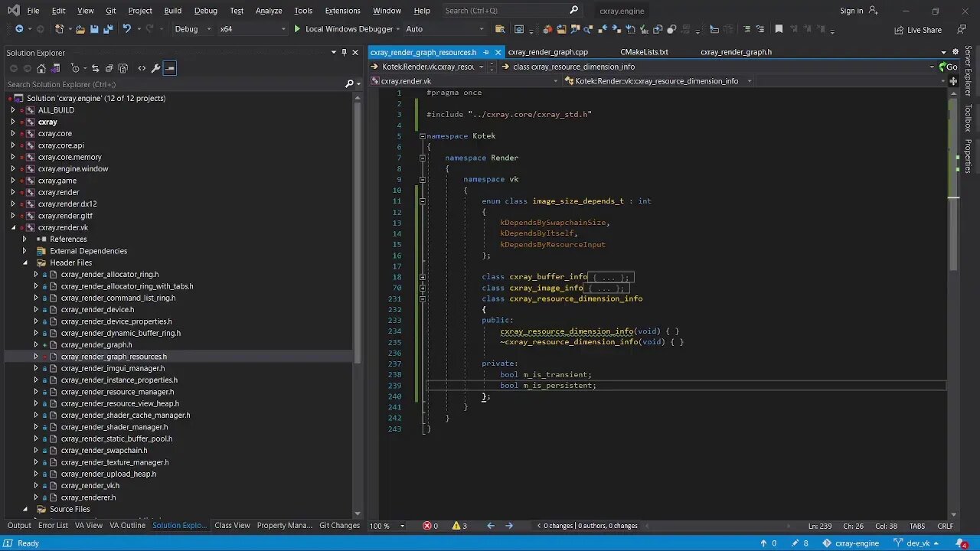
Task: Click the bookmark icon in the toolbar
Action: pyautogui.click(x=779, y=29)
